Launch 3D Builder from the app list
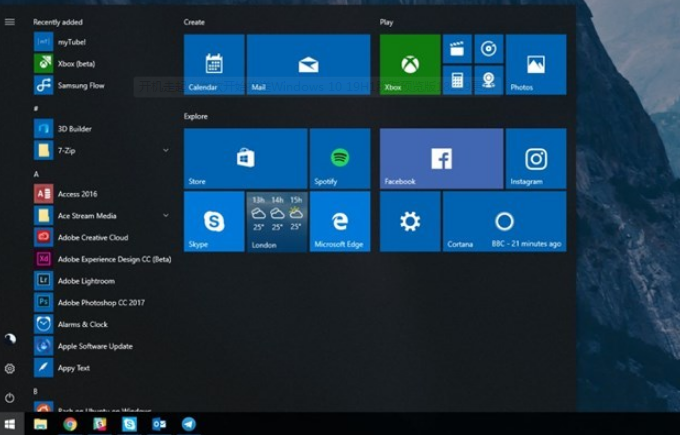This screenshot has width=680, height=435. (103, 129)
